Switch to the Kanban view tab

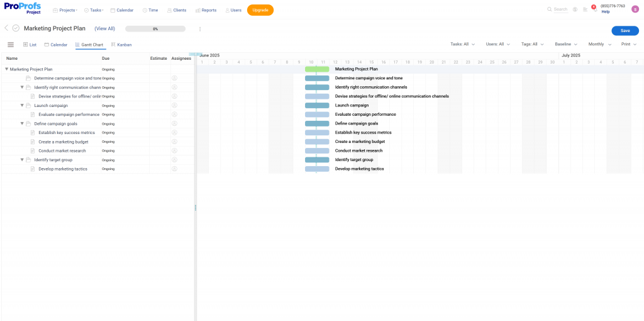[121, 45]
